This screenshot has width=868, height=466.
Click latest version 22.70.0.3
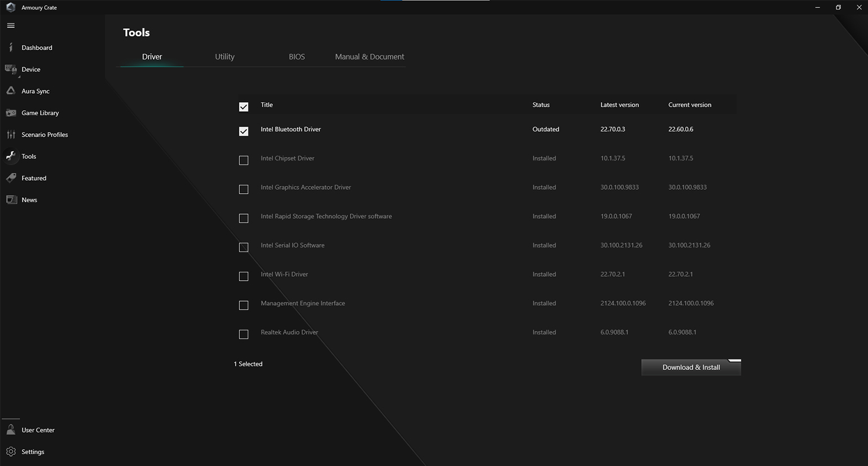pos(613,129)
